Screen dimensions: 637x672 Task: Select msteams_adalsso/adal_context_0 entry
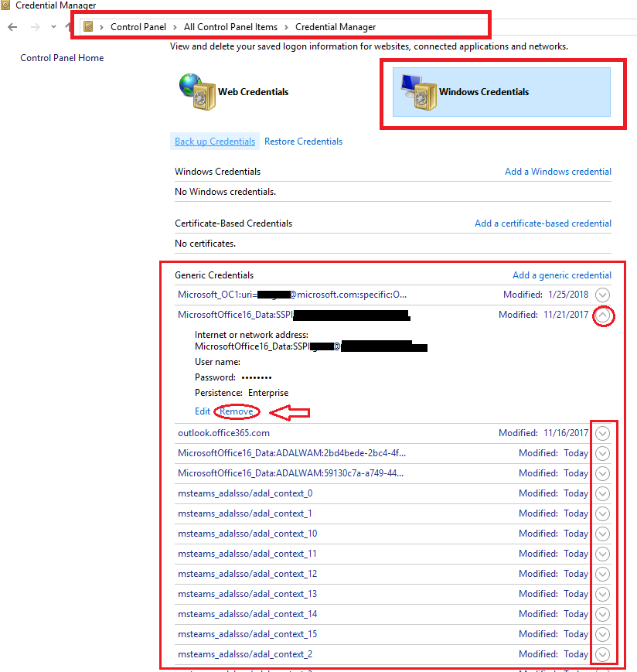pos(245,493)
